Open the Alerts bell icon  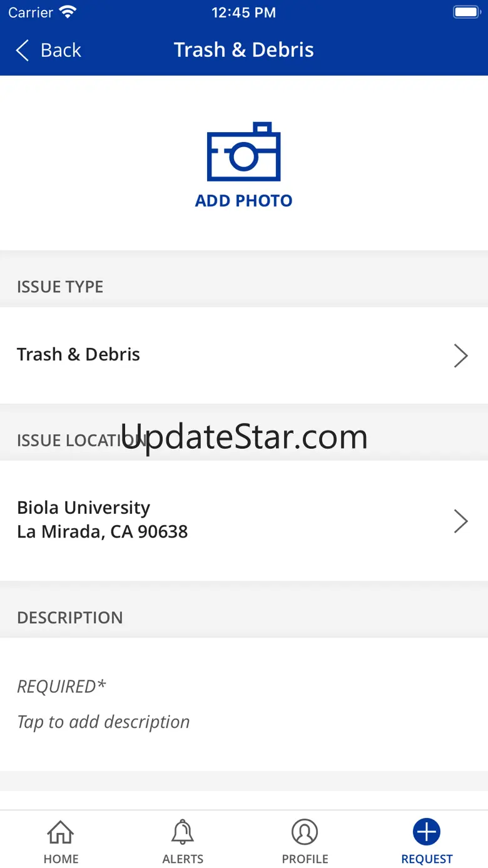pos(183,832)
